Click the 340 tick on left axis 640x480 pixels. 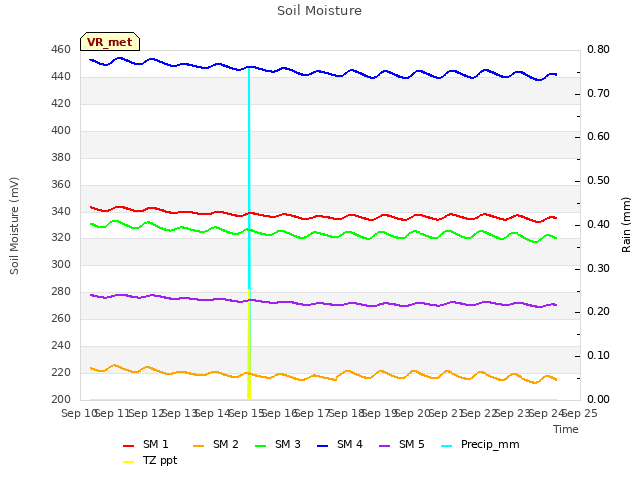[x=61, y=211]
